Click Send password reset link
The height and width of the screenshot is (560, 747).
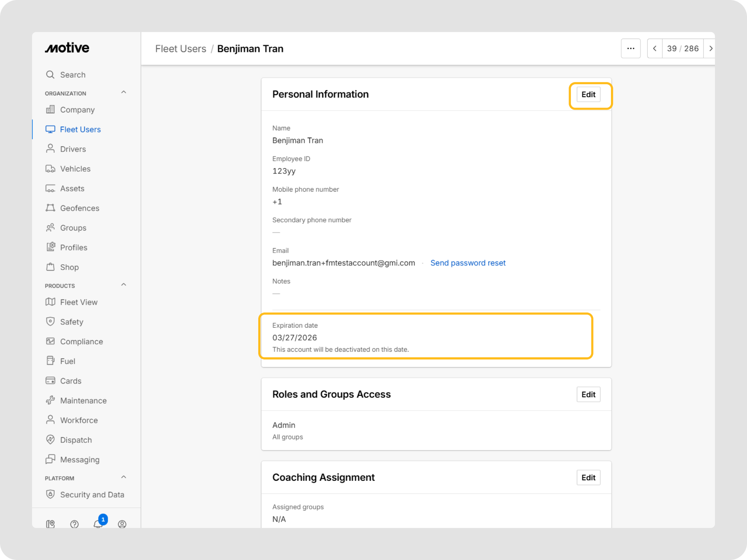pyautogui.click(x=468, y=263)
